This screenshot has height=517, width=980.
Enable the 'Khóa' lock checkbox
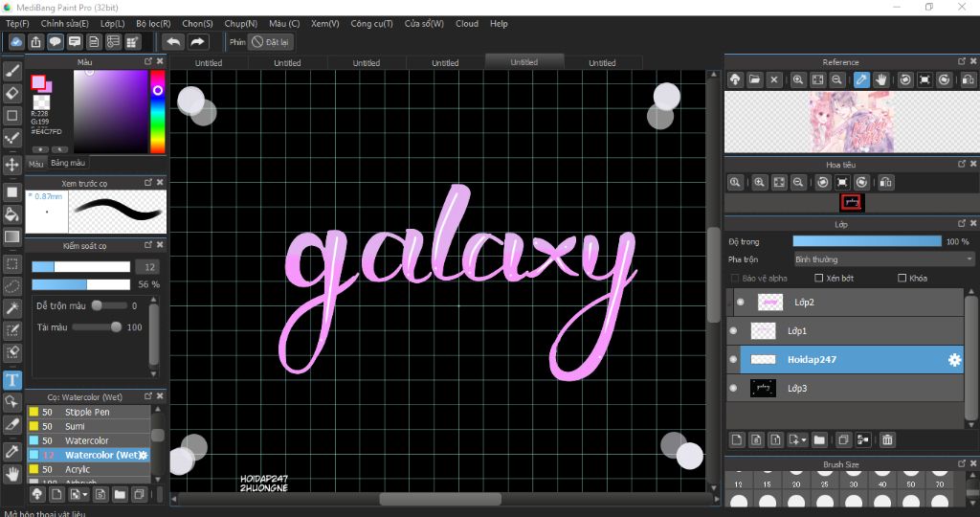[902, 279]
